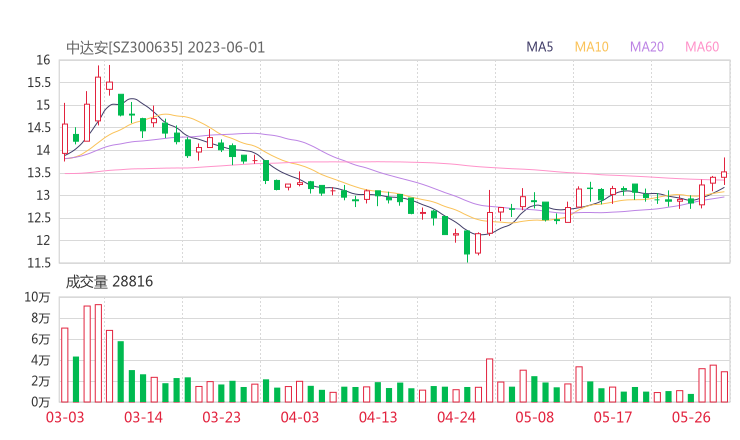The height and width of the screenshot is (440, 740).
Task: Click the 15.5 price axis label
Action: (39, 83)
